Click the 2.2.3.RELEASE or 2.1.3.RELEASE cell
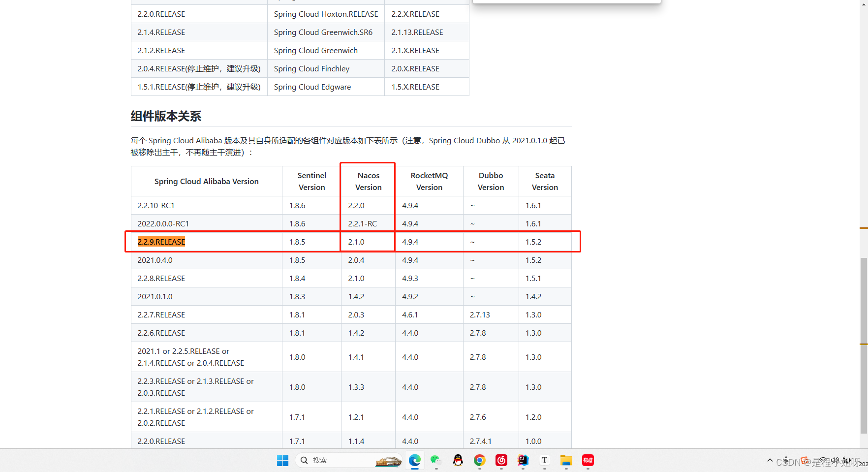 coord(207,387)
